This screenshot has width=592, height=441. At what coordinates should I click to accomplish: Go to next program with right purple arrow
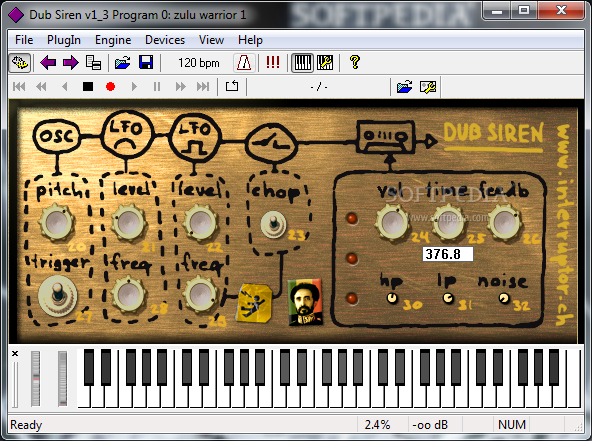[71, 62]
